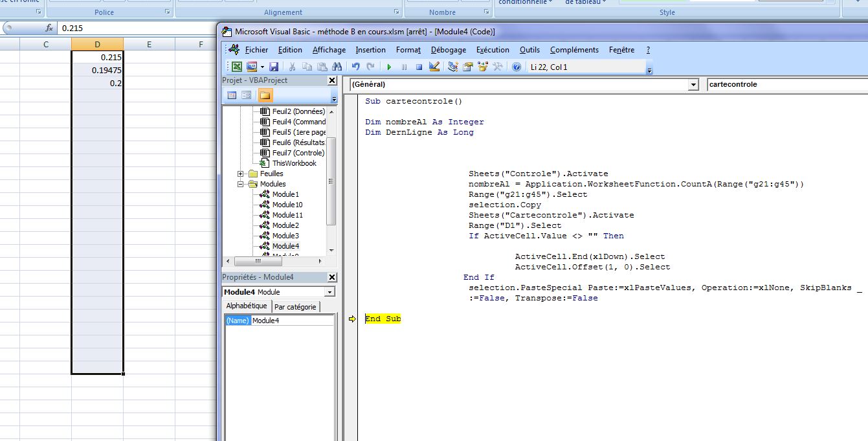Switch to the Par catégorie tab
The width and height of the screenshot is (868, 441).
295,307
